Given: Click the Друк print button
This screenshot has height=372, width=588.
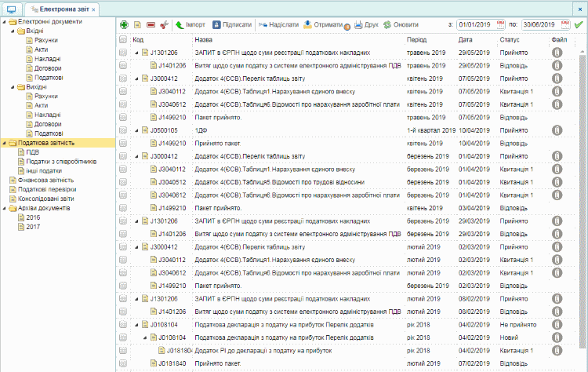Looking at the screenshot, I should (x=366, y=25).
